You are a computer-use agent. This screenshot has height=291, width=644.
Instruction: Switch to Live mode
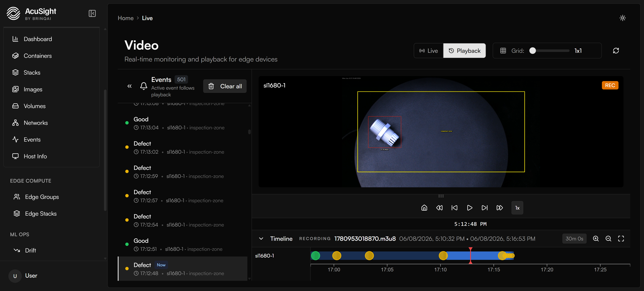point(428,51)
